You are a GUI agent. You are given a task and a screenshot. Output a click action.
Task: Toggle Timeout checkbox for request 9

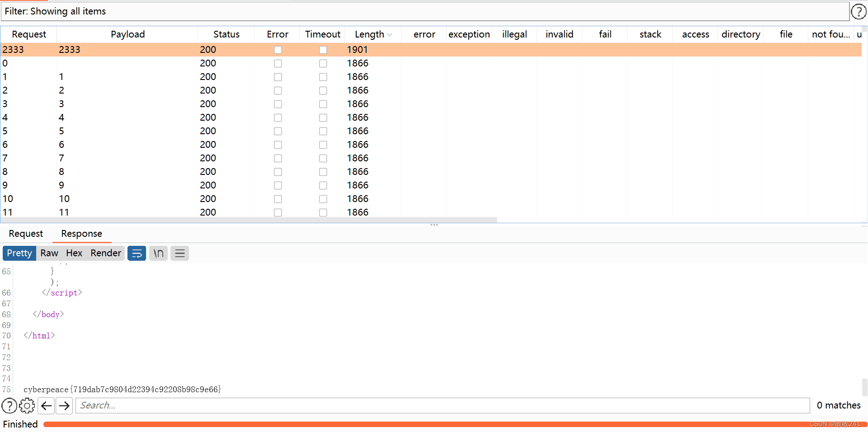coord(323,185)
